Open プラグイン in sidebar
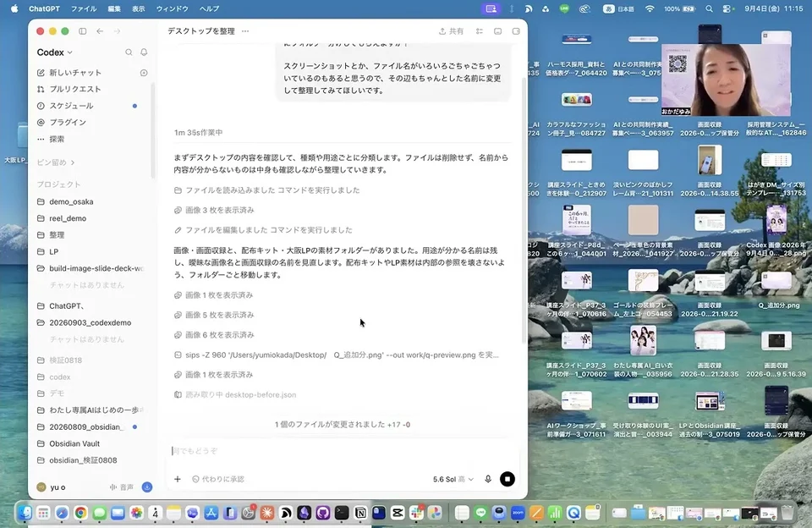The image size is (812, 528). [x=68, y=123]
